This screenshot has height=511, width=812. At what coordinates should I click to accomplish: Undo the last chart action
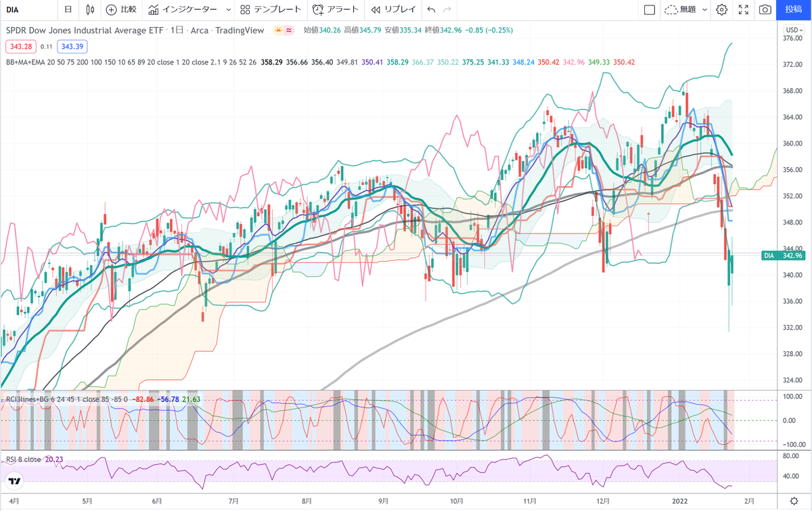click(x=431, y=9)
